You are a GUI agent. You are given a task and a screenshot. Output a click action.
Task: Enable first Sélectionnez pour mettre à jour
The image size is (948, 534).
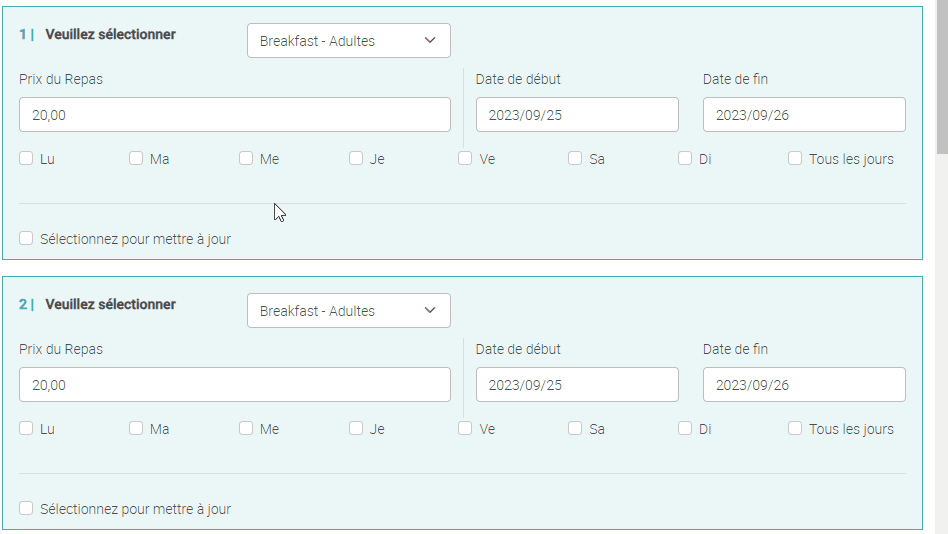(x=26, y=239)
